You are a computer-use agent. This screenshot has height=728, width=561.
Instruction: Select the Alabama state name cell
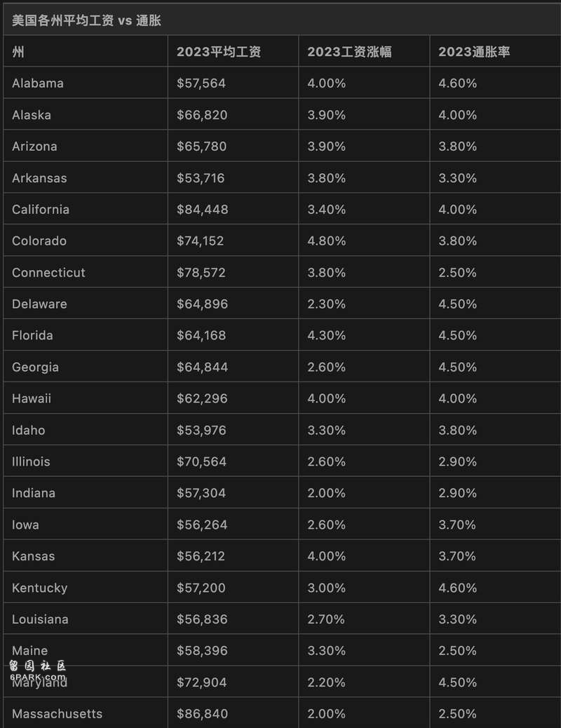[x=38, y=83]
